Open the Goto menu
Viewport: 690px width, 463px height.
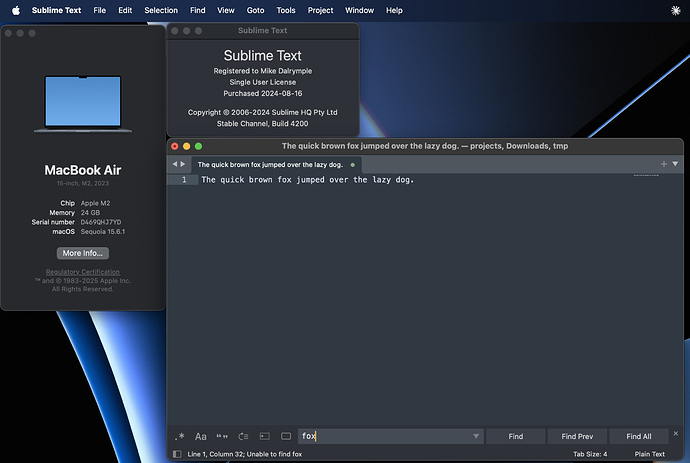point(257,10)
